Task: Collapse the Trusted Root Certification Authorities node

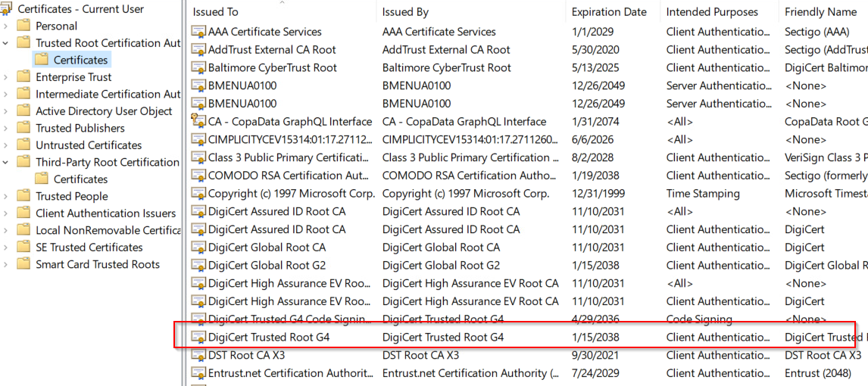Action: tap(5, 42)
